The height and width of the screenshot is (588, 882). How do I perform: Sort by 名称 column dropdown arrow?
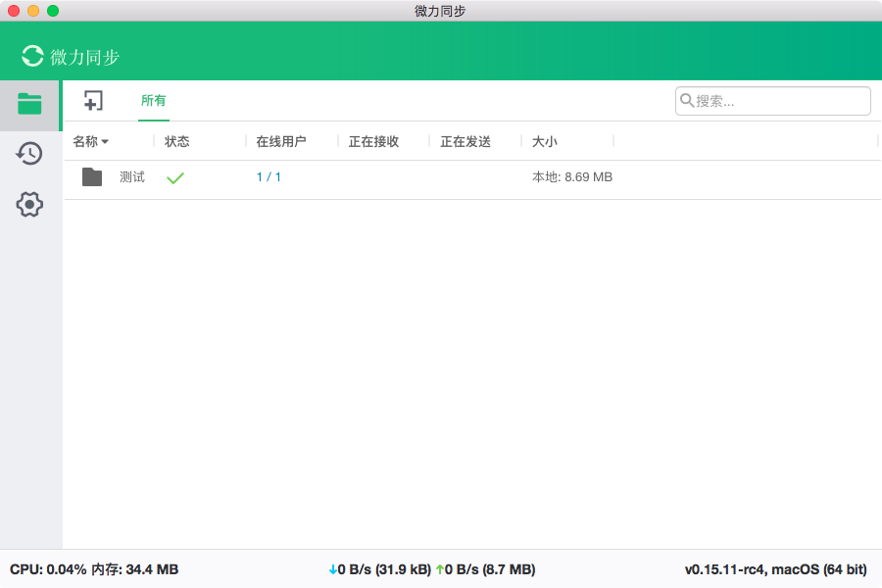pos(105,142)
